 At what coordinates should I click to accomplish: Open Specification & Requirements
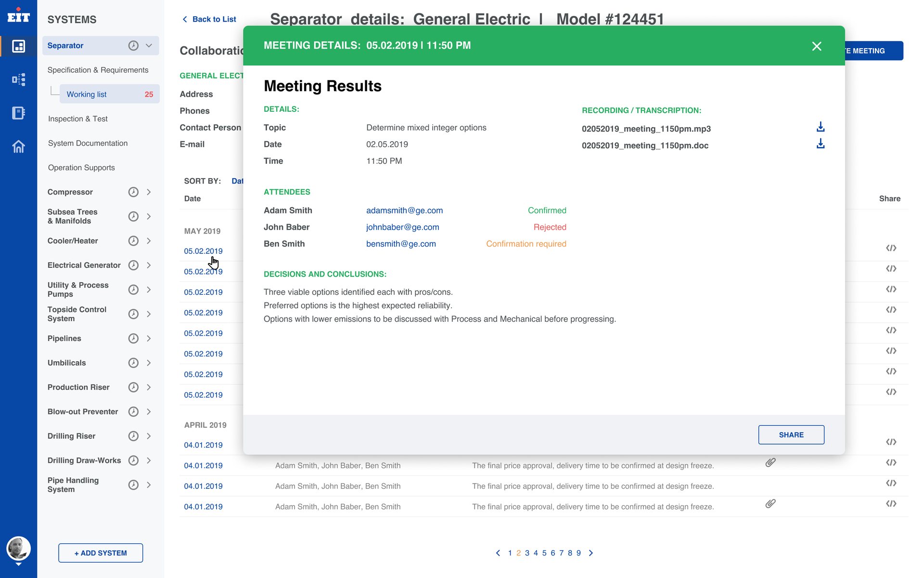[98, 70]
